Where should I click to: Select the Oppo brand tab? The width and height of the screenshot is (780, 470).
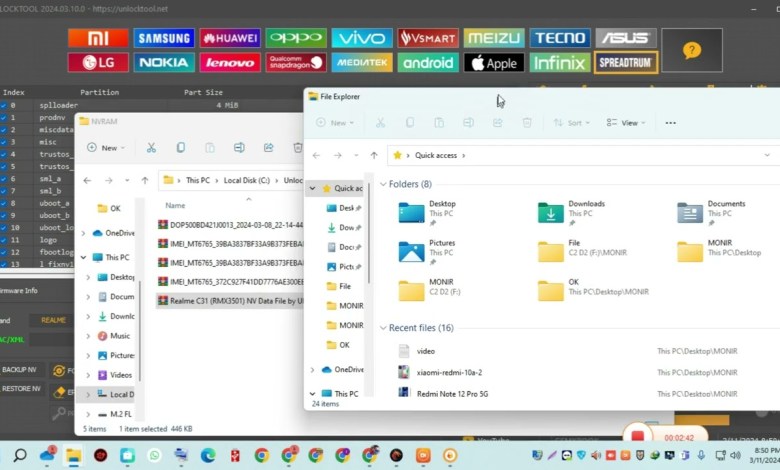click(x=296, y=38)
